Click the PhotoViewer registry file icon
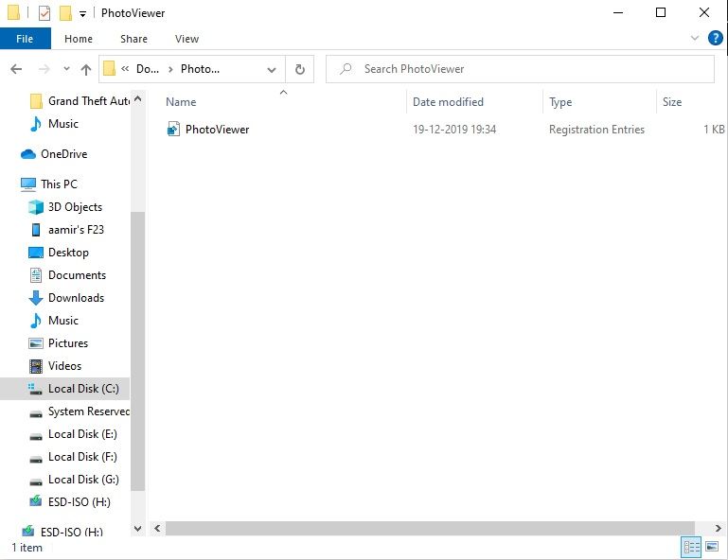This screenshot has width=728, height=560. [x=173, y=130]
